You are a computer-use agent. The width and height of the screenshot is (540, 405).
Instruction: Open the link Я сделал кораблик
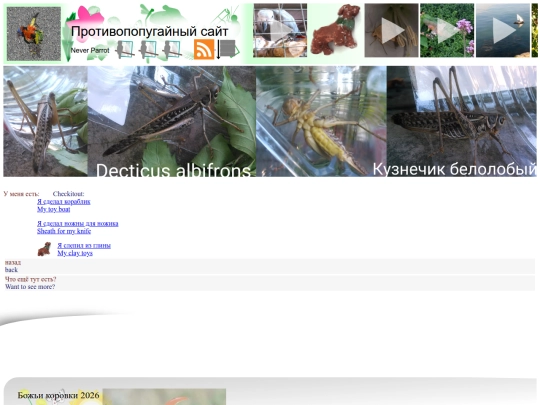[x=64, y=202]
